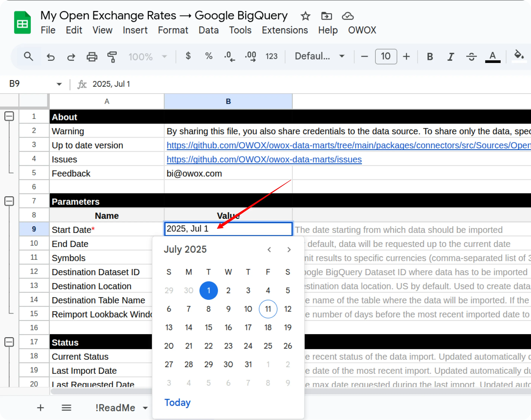Image resolution: width=531 pixels, height=420 pixels.
Task: Star this spreadsheet
Action: click(306, 16)
